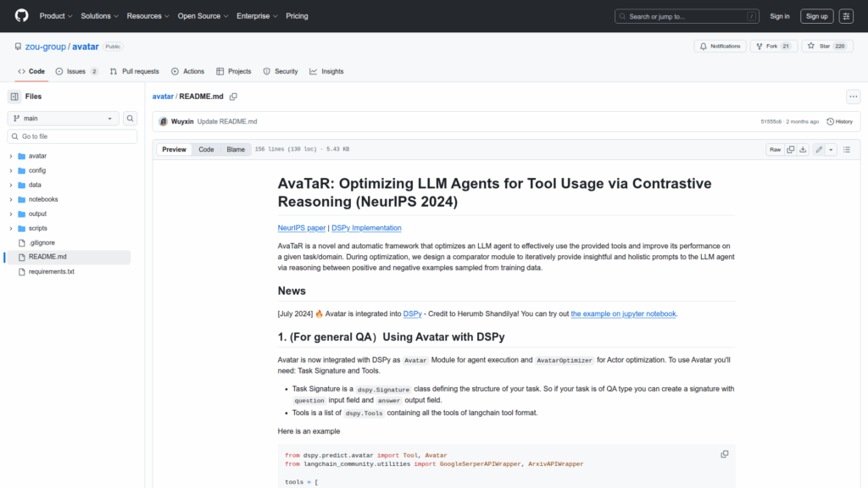868x488 pixels.
Task: Switch to the Actions tab
Action: pyautogui.click(x=187, y=71)
